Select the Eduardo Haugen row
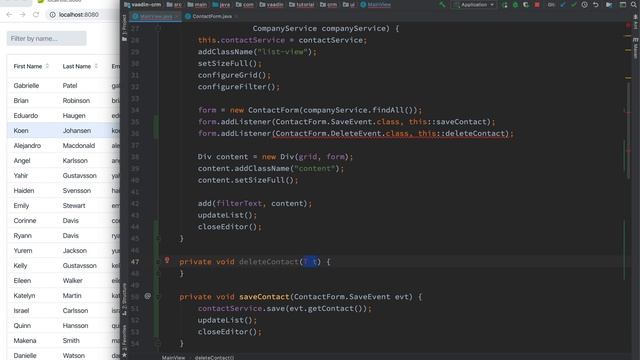The height and width of the screenshot is (360, 640). [x=63, y=116]
